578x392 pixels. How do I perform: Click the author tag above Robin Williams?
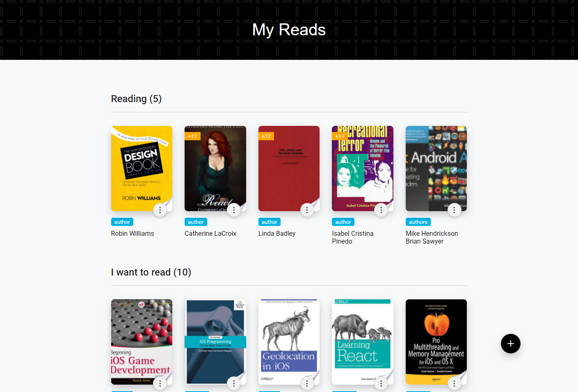point(122,222)
